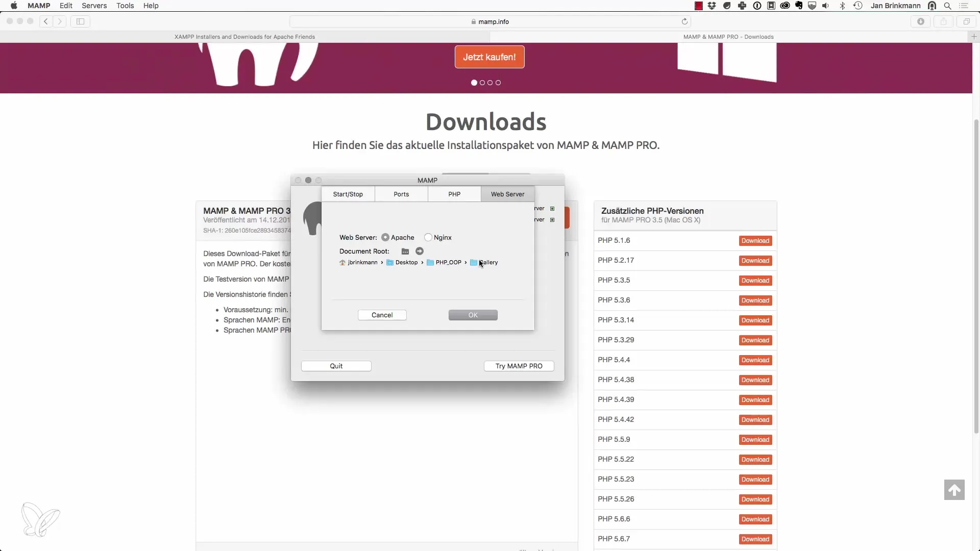Reload the mamp.info page
The image size is (980, 551).
tap(684, 21)
